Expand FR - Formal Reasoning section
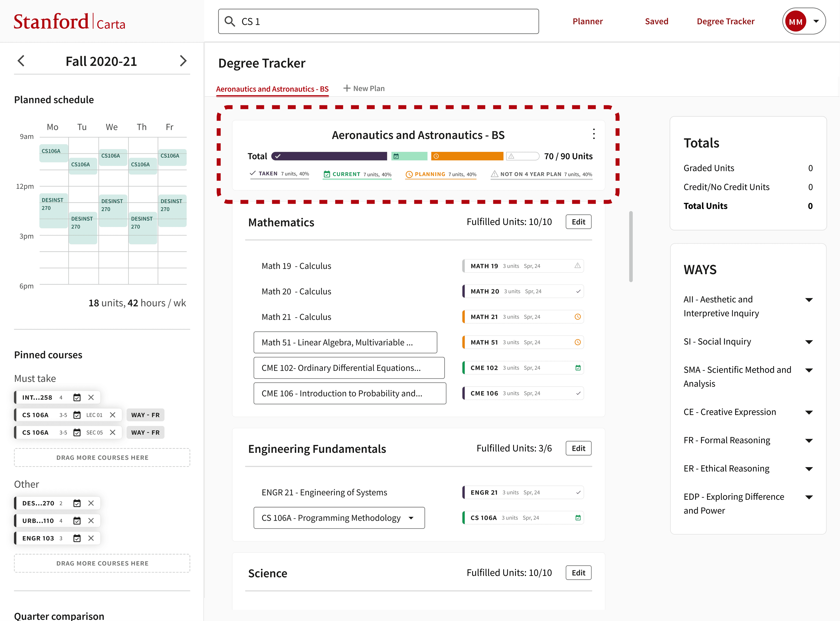This screenshot has width=840, height=621. pos(809,441)
